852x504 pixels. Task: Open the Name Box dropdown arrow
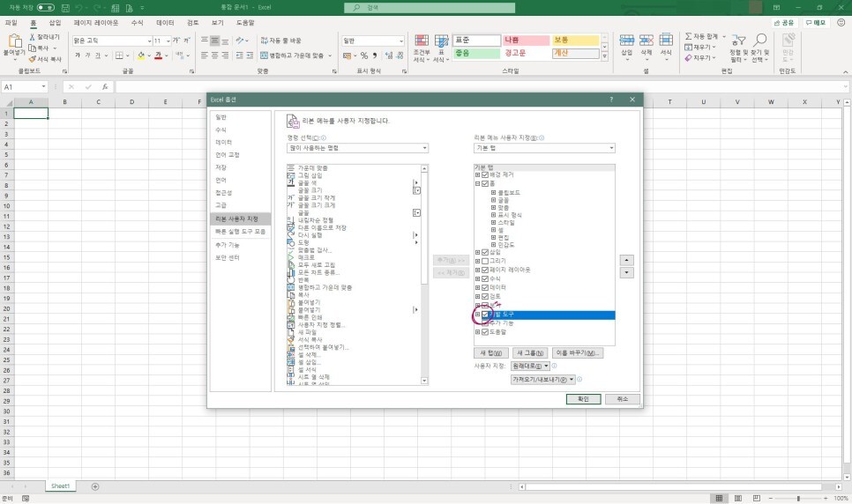click(43, 87)
